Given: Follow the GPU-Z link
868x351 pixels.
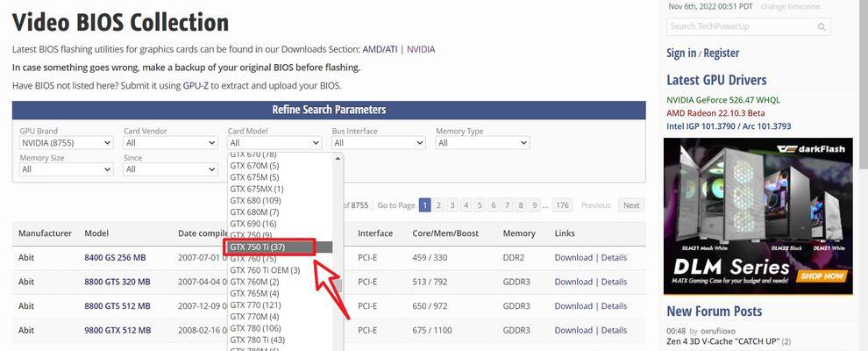Looking at the screenshot, I should click(196, 86).
